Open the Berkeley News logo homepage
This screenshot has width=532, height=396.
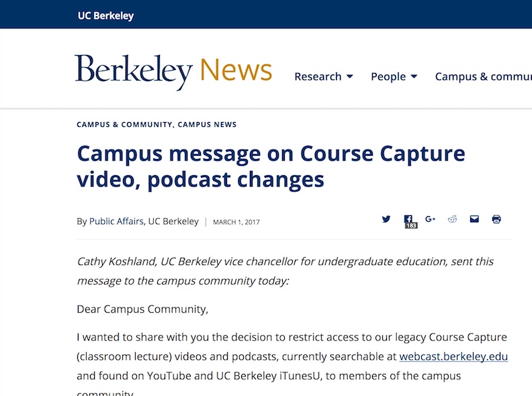pyautogui.click(x=173, y=71)
